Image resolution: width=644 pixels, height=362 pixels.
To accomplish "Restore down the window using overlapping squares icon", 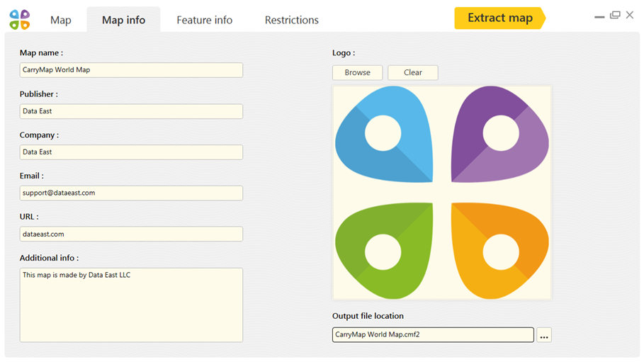I will [615, 15].
